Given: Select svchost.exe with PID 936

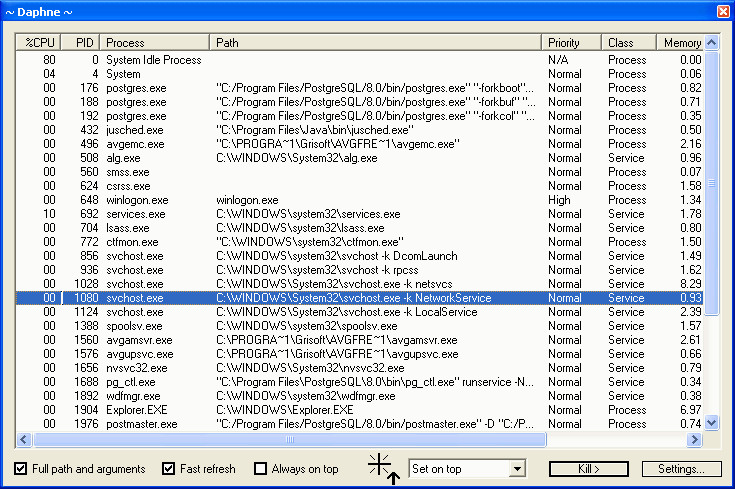Looking at the screenshot, I should [x=360, y=270].
